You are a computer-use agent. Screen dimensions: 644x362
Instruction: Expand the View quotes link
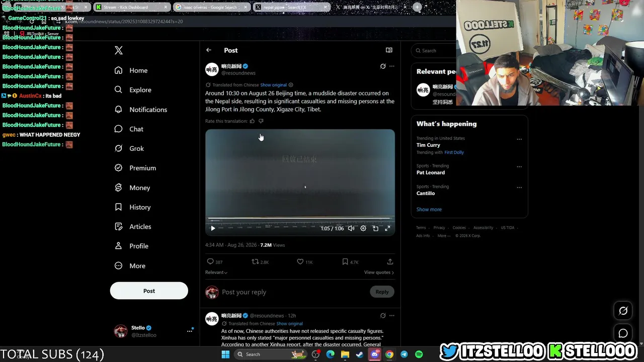(x=379, y=273)
